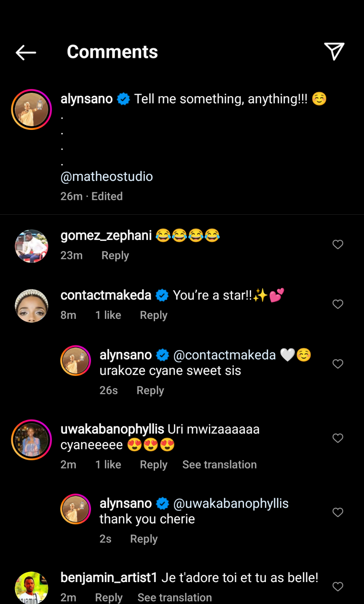Heart alynsano's "thank you cherie" reply
Viewport: 364px width, 604px height.
(x=338, y=512)
